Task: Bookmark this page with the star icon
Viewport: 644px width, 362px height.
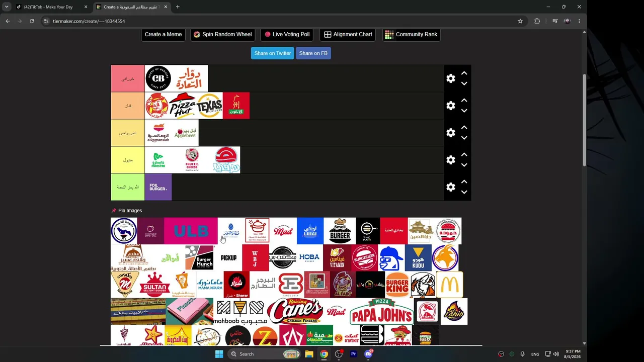Action: point(520,21)
